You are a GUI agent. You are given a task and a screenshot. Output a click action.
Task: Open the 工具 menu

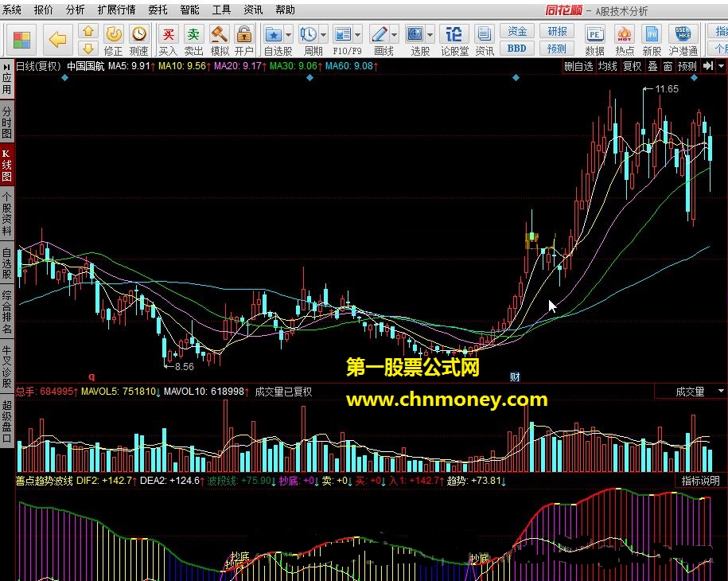click(221, 10)
